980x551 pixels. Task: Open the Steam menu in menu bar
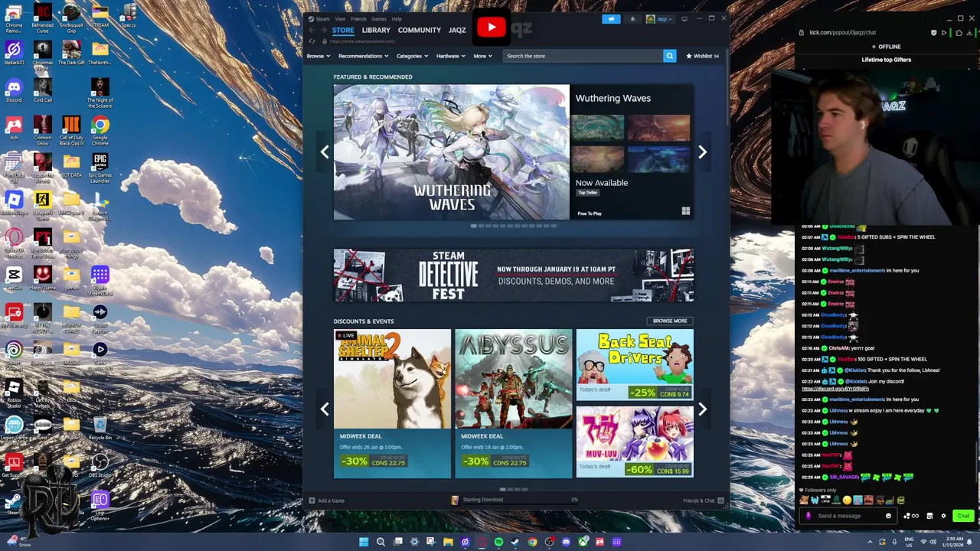(323, 18)
